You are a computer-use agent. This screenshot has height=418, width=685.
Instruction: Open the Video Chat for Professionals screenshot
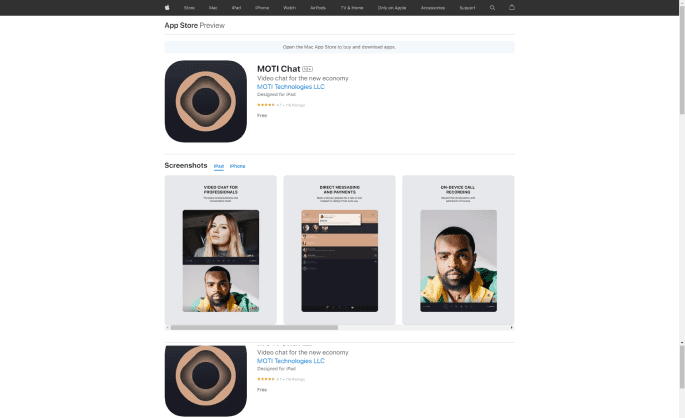(221, 250)
